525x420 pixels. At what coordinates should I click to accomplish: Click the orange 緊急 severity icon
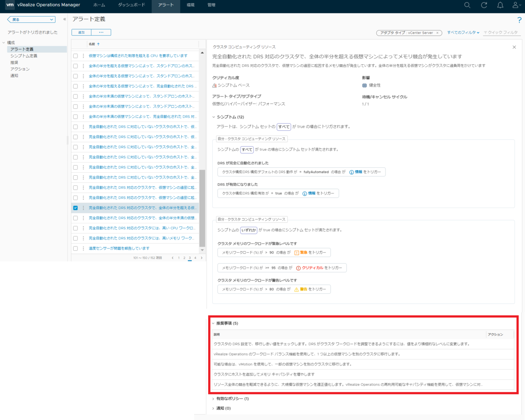[x=297, y=253]
